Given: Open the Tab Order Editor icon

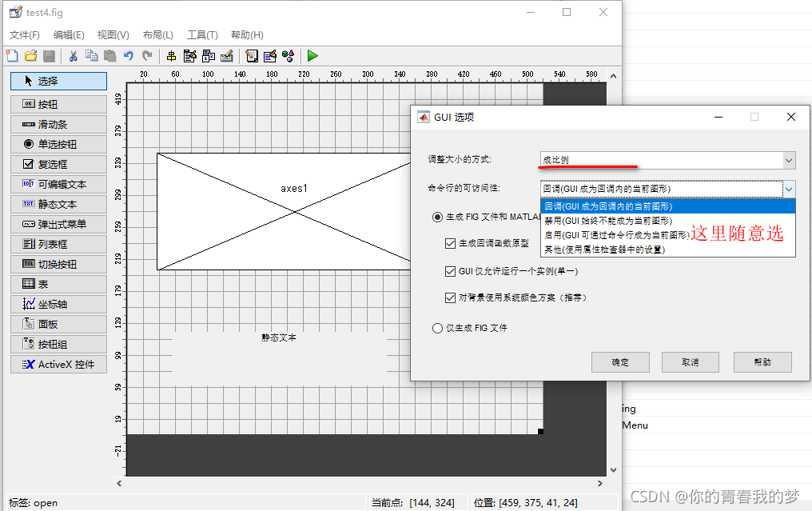Looking at the screenshot, I should pos(209,56).
